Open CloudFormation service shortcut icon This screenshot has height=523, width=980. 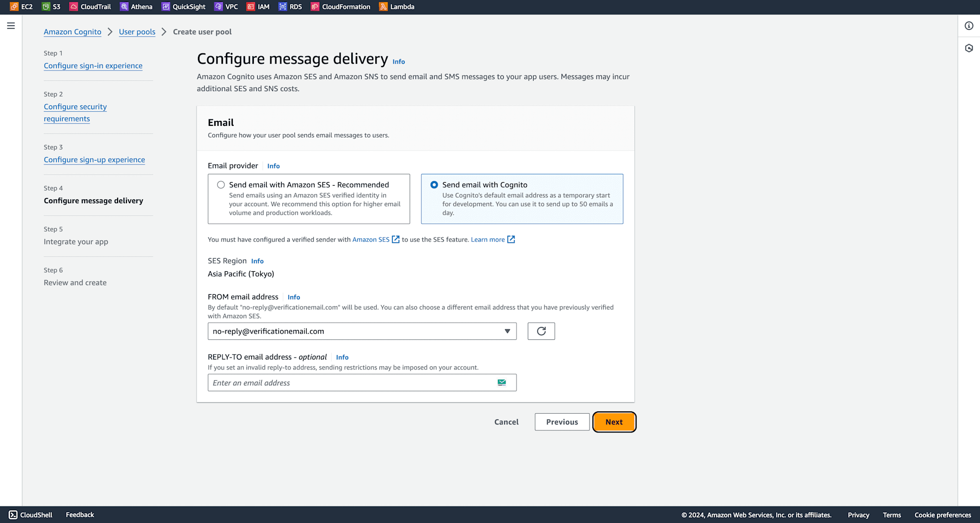pos(315,7)
